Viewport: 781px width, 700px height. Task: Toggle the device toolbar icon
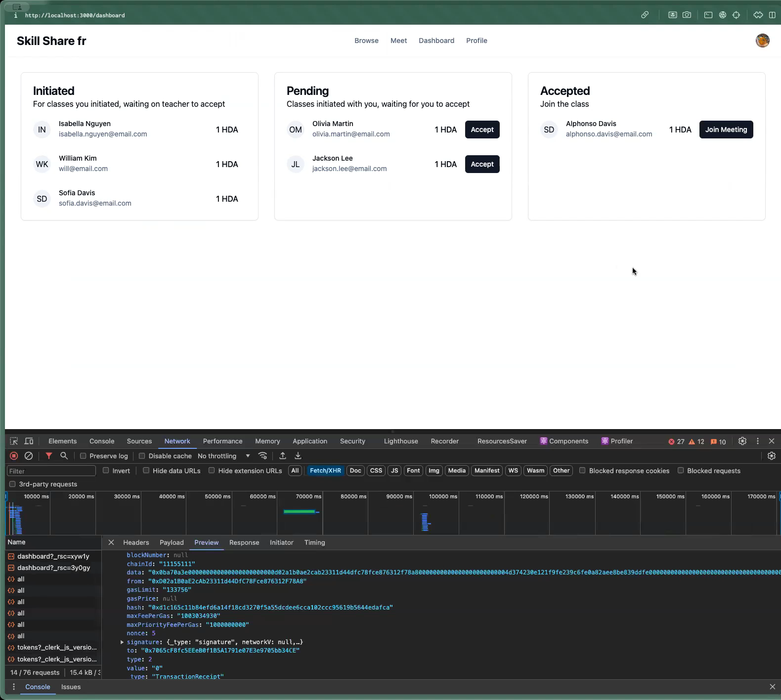pos(29,441)
